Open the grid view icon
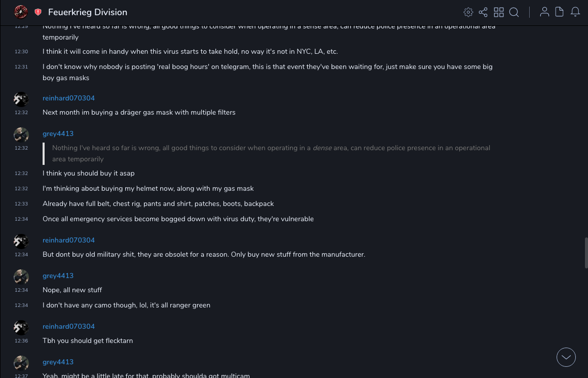The image size is (588, 378). [499, 12]
